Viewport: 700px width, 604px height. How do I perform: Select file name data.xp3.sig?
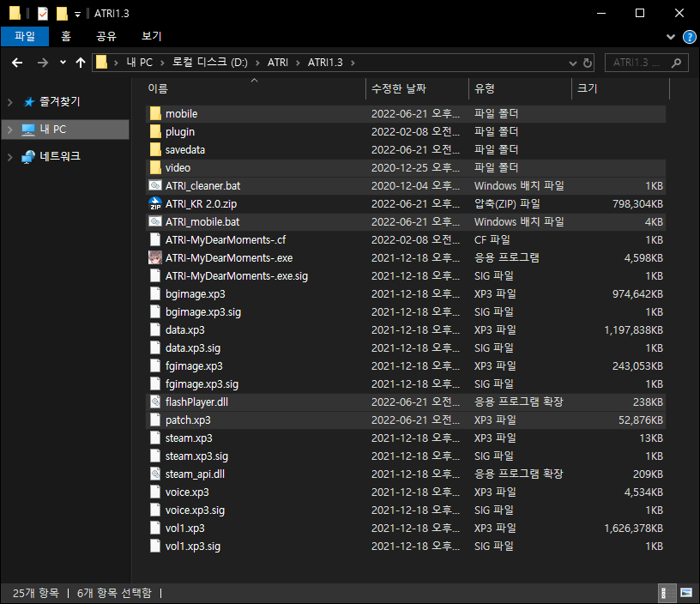(x=193, y=348)
